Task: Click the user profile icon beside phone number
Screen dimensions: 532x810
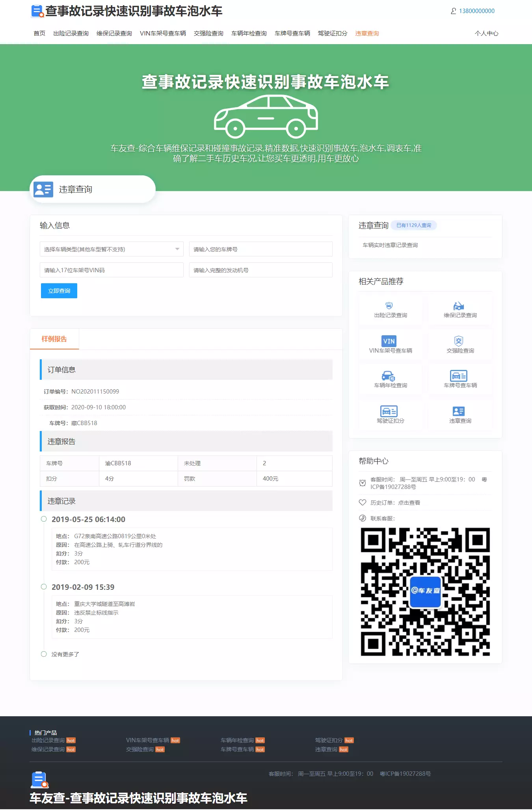Action: pyautogui.click(x=454, y=11)
